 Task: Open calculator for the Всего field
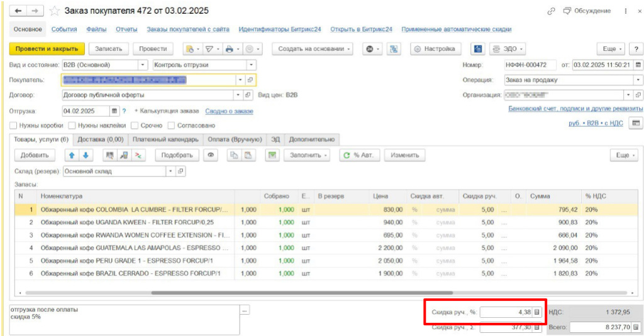636,327
